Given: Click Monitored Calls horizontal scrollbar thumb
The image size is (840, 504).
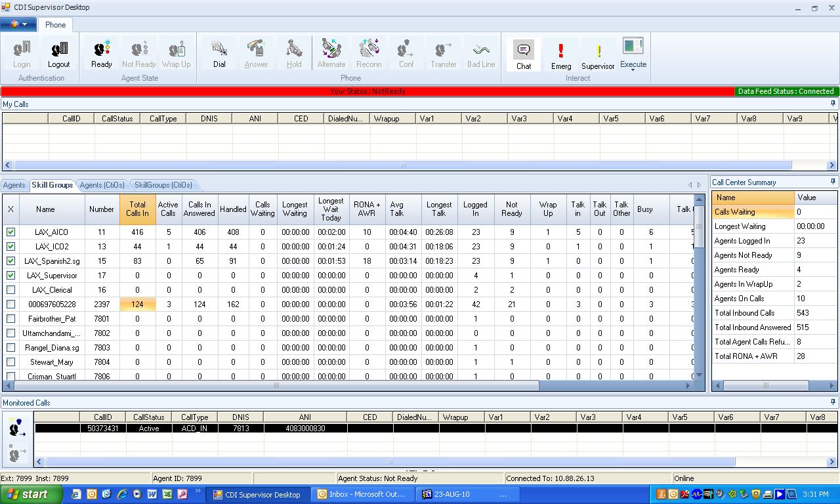Looking at the screenshot, I should click(x=390, y=462).
